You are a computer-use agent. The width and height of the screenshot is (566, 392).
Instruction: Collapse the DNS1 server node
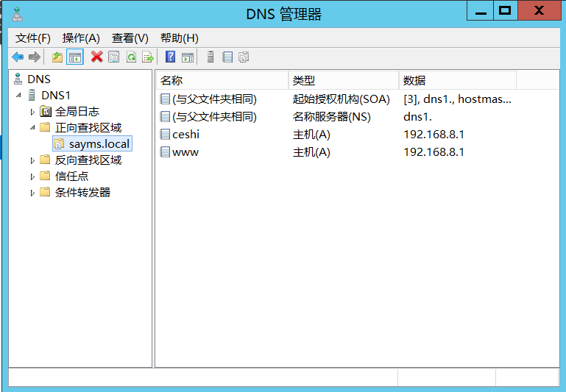point(18,95)
